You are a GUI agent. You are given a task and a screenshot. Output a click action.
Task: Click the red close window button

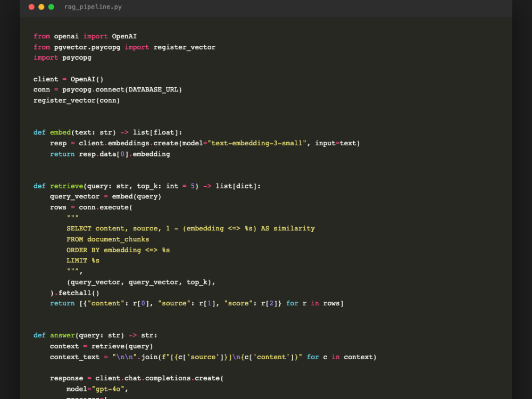click(x=31, y=7)
